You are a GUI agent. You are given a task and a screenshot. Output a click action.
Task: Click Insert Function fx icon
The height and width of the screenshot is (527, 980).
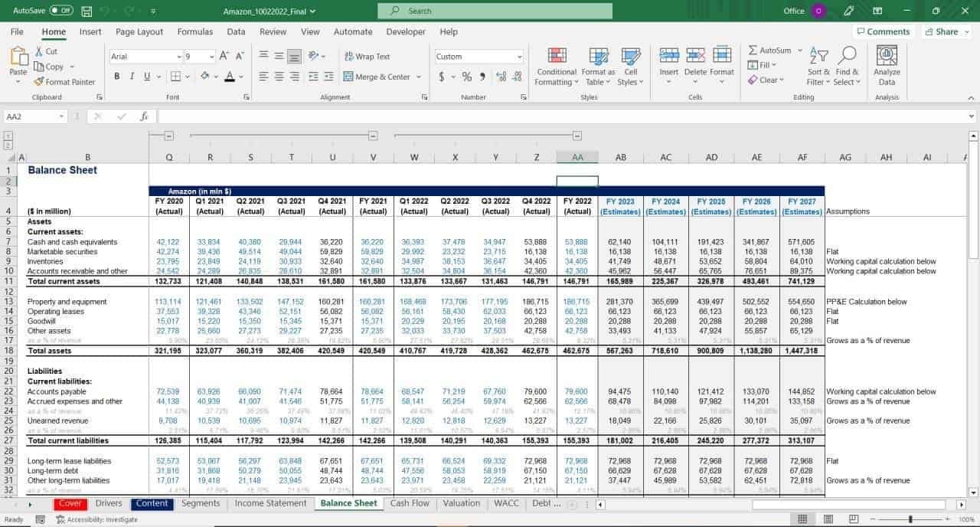coord(143,116)
